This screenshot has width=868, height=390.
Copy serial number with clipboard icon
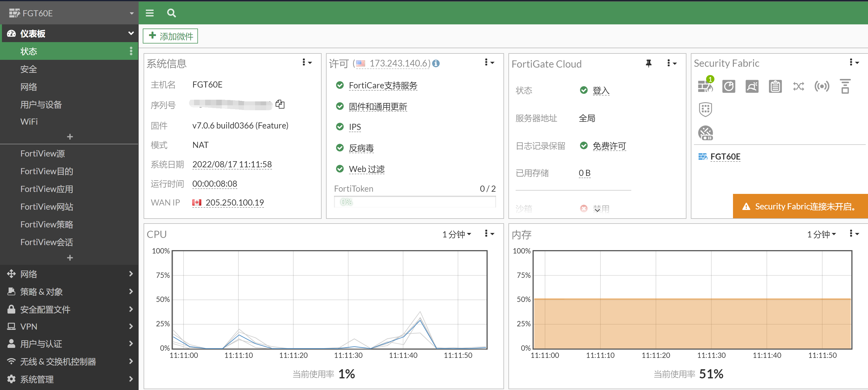point(280,104)
